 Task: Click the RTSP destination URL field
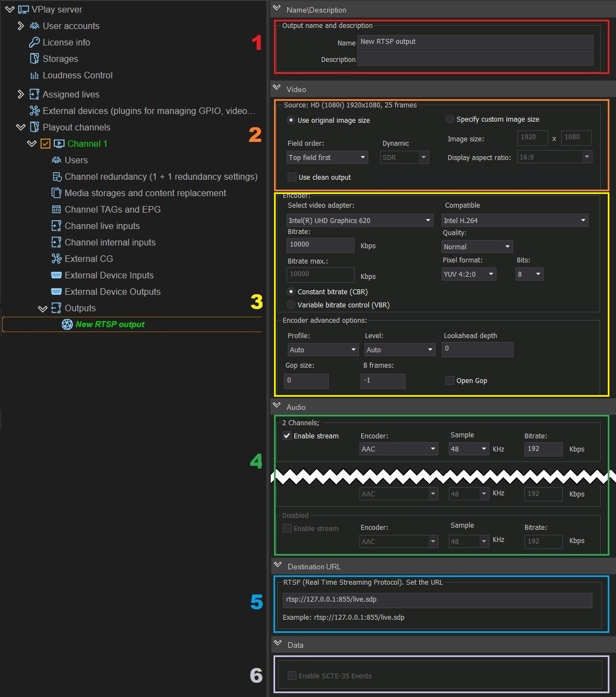coord(437,600)
